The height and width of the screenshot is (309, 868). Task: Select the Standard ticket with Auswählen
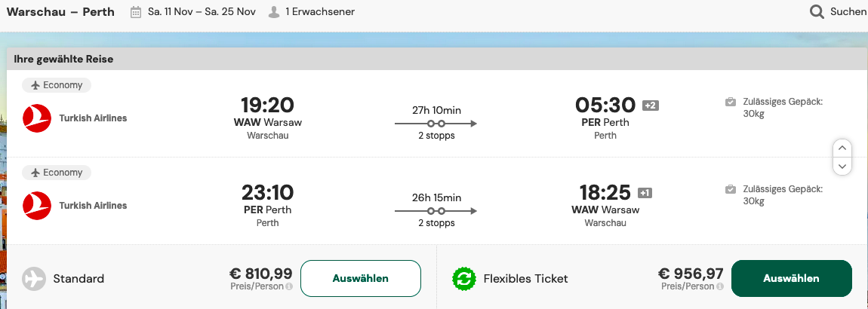point(360,279)
